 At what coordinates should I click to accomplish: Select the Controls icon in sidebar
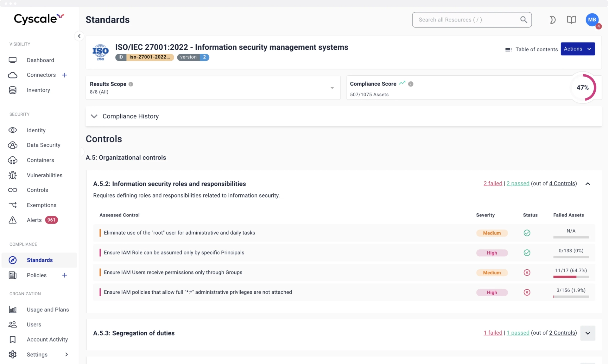[13, 190]
